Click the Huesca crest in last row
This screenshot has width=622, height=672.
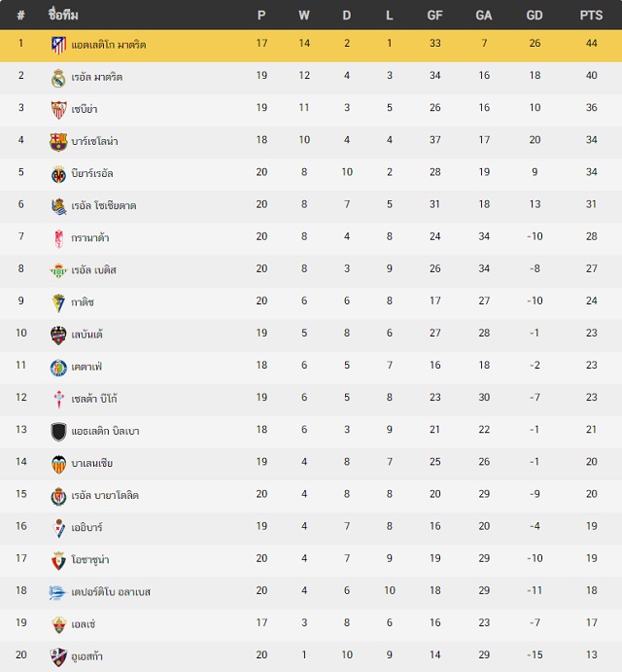58,656
